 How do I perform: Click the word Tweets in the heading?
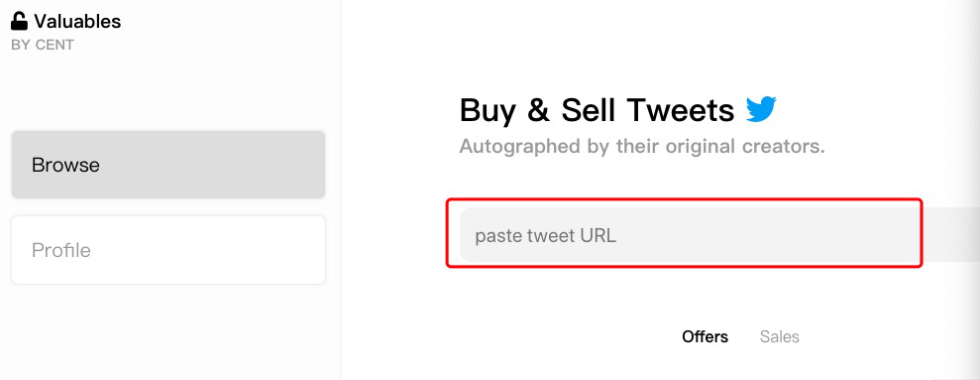coord(682,110)
